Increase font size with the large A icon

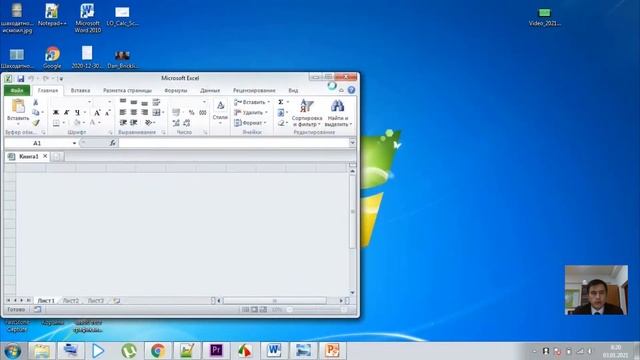97,113
